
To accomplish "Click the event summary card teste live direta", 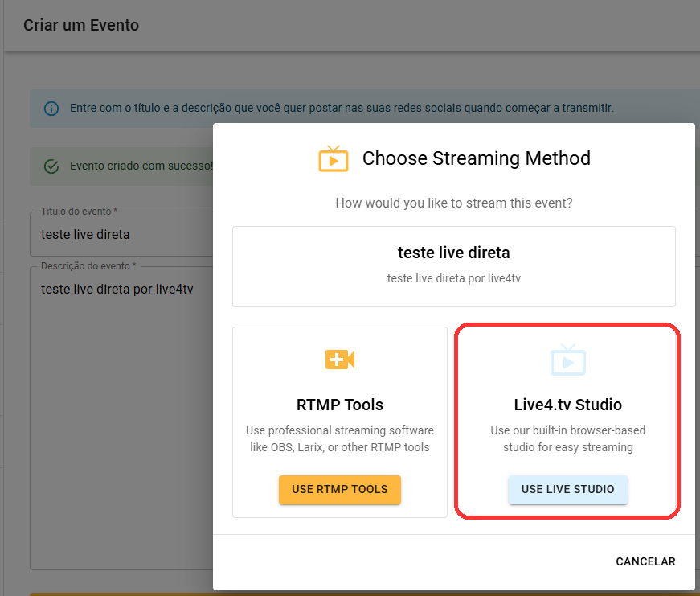I will click(453, 266).
